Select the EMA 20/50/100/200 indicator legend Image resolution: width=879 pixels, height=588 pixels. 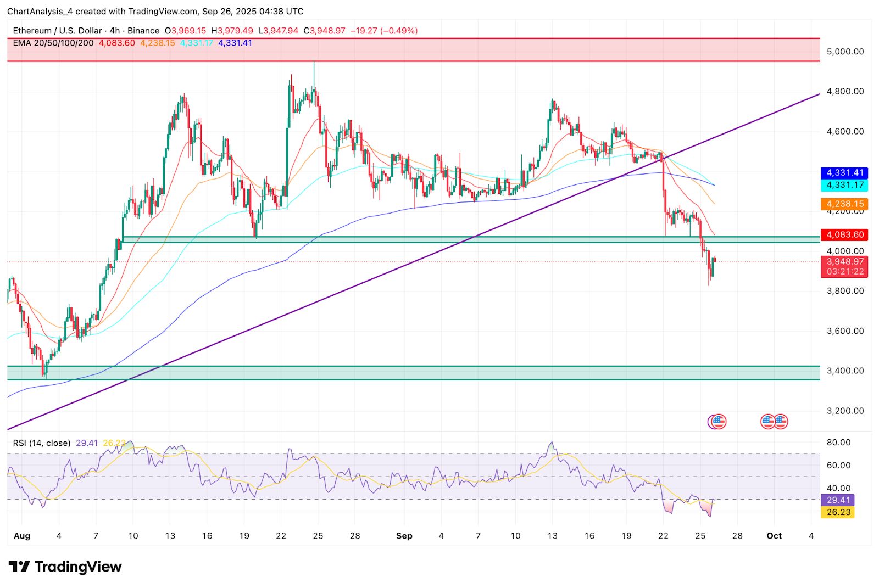[53, 43]
